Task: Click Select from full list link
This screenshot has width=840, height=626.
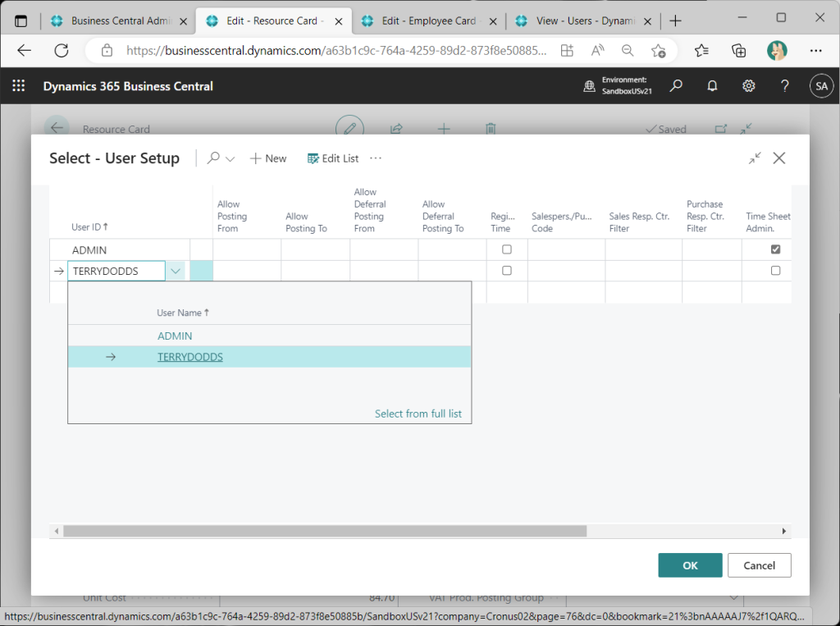Action: [418, 414]
